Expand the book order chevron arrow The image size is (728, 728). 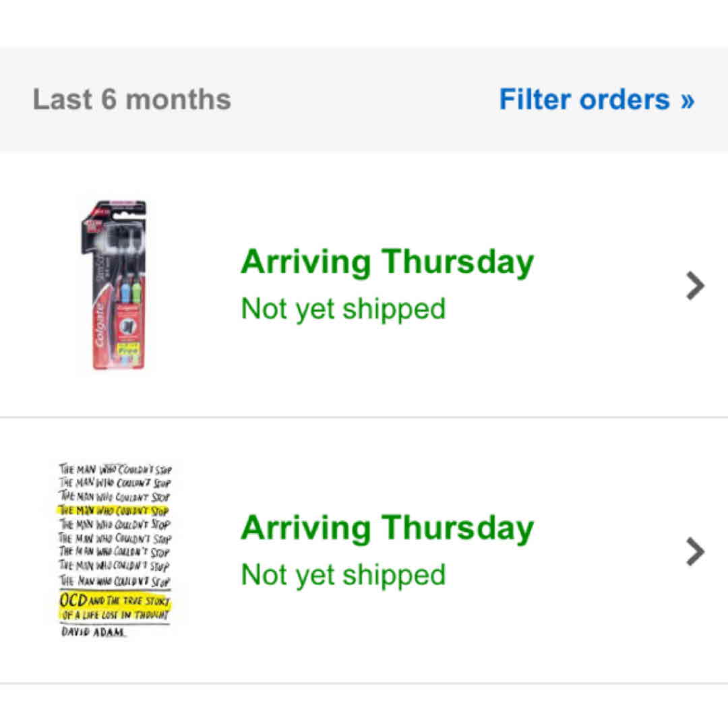pyautogui.click(x=695, y=551)
